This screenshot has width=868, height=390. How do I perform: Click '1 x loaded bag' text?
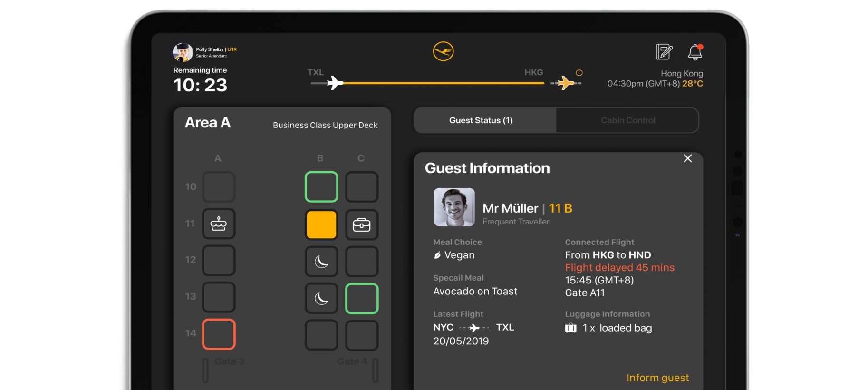617,328
